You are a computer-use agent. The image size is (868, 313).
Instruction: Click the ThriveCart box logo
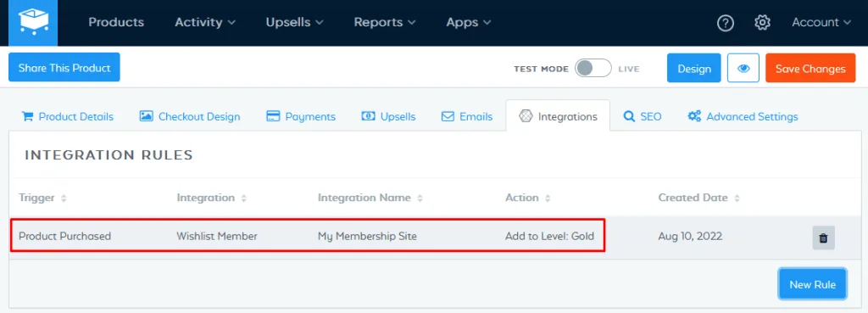[x=33, y=23]
